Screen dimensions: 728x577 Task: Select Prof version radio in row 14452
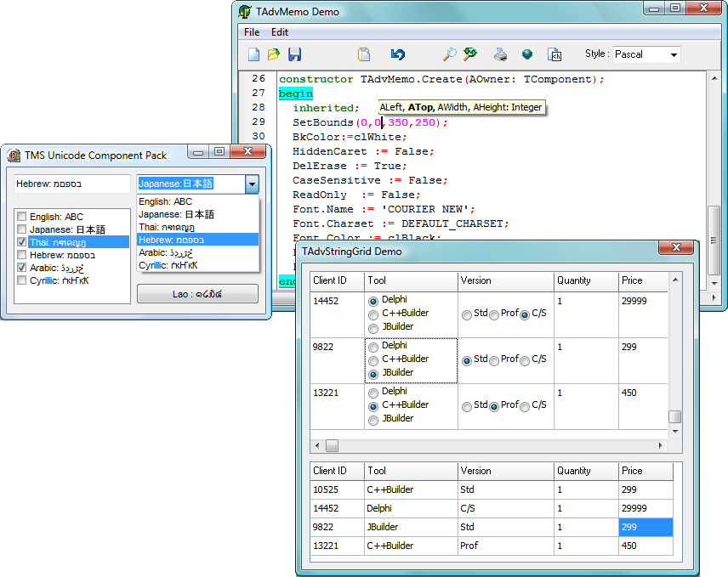[x=494, y=315]
